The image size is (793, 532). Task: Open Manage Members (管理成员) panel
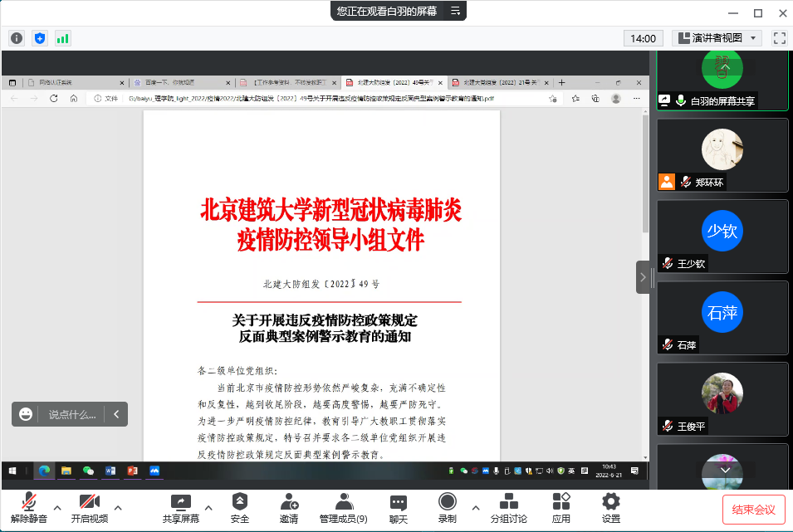343,508
